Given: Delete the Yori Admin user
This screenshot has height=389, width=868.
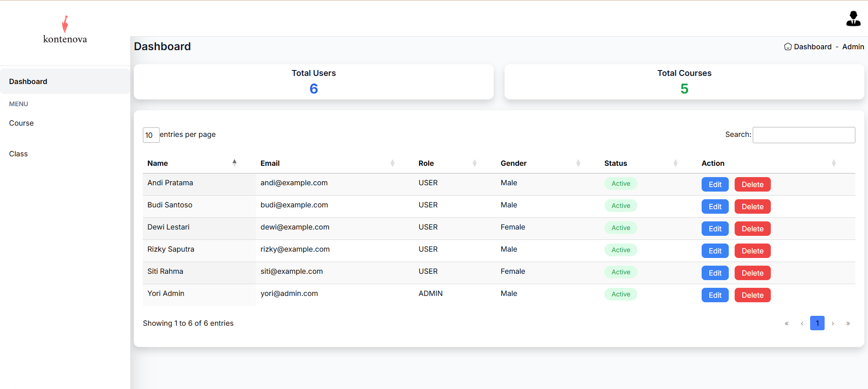Looking at the screenshot, I should click(752, 295).
